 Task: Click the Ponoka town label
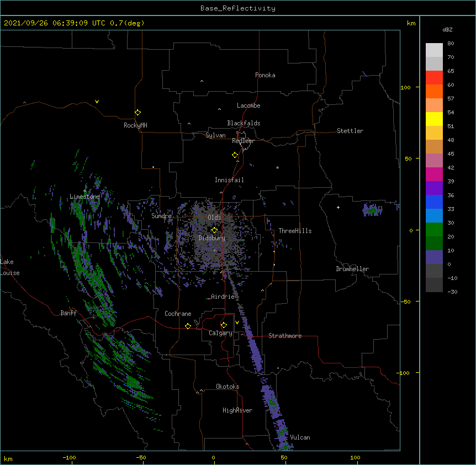pyautogui.click(x=265, y=75)
